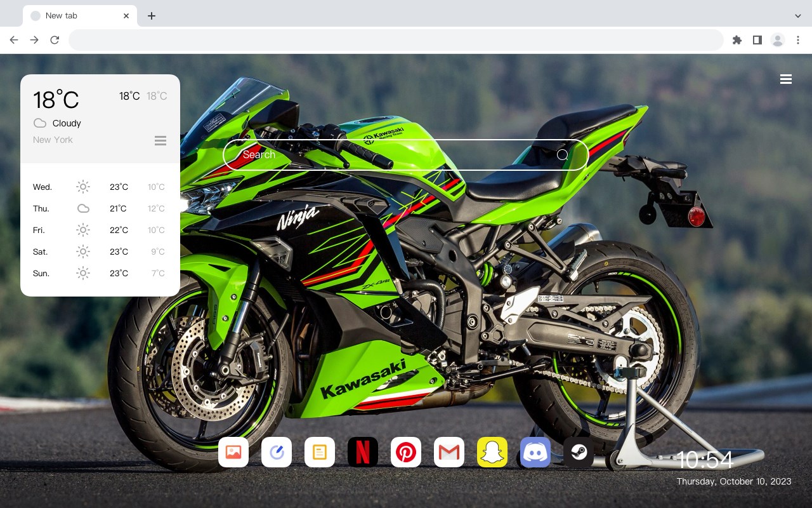Viewport: 812px width, 508px height.
Task: Open the Gmail shortcut
Action: click(x=449, y=452)
